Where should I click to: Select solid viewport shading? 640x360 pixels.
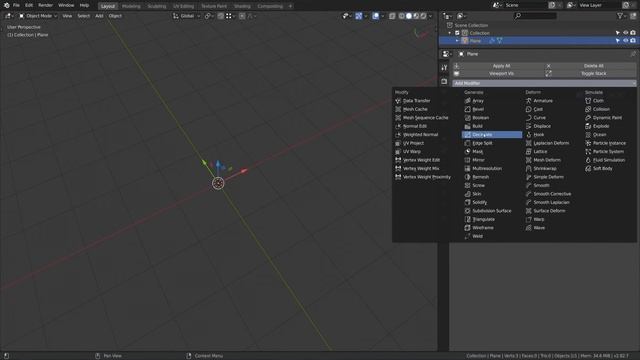(409, 16)
